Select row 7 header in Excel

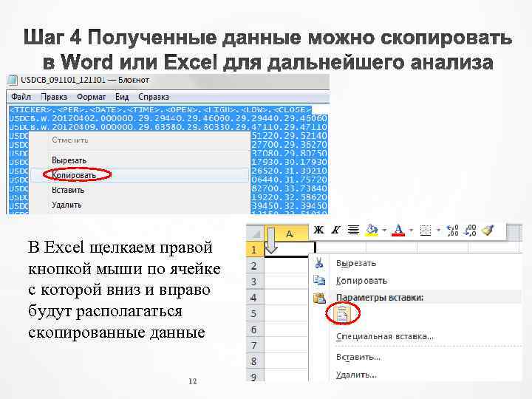254,345
